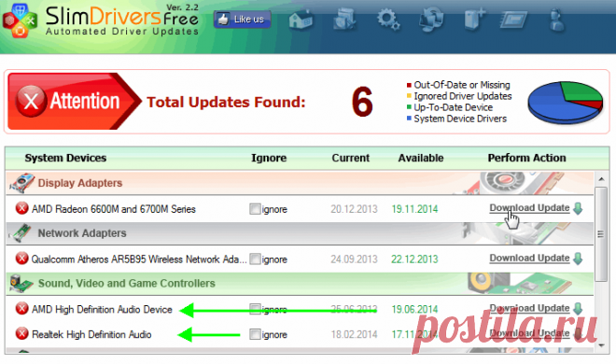Click the Current column header
616x364 pixels.
(x=350, y=158)
